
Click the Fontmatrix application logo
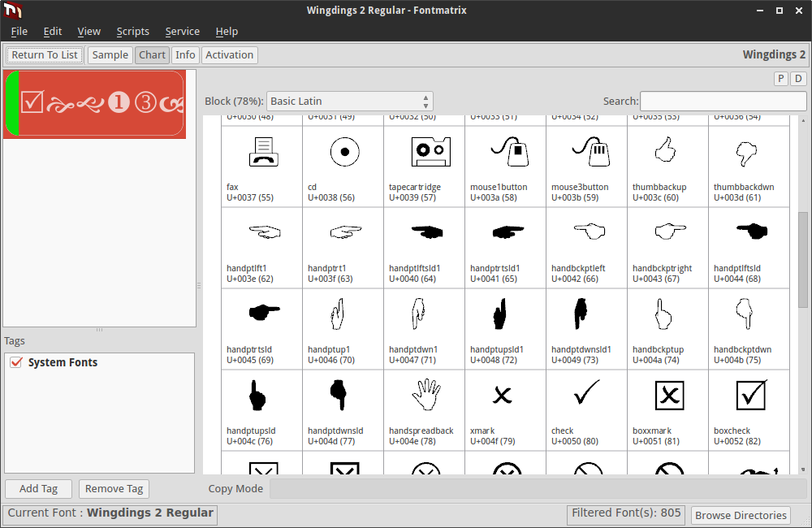[x=12, y=10]
